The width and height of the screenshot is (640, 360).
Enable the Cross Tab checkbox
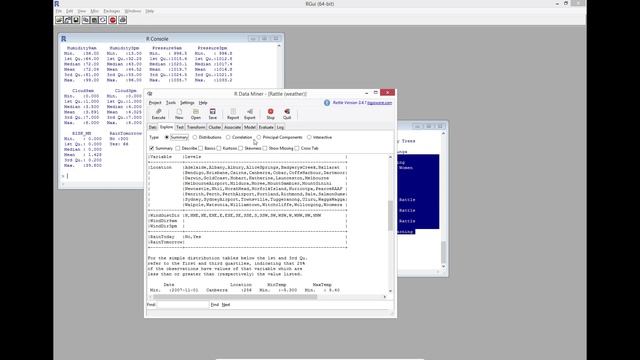(297, 148)
